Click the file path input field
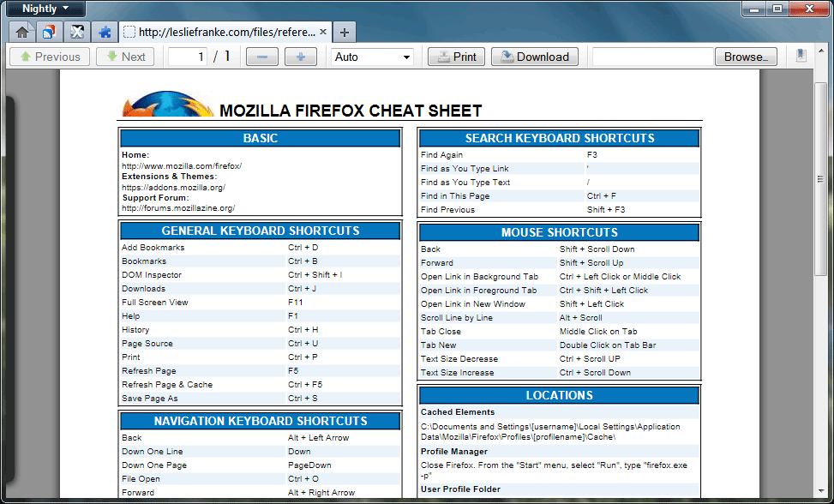Viewport: 834px width, 504px height. (652, 57)
